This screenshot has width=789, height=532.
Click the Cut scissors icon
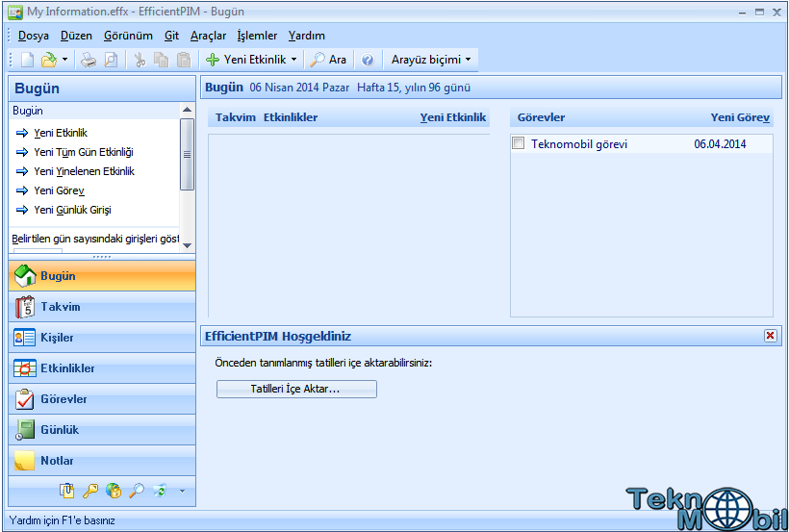point(140,60)
